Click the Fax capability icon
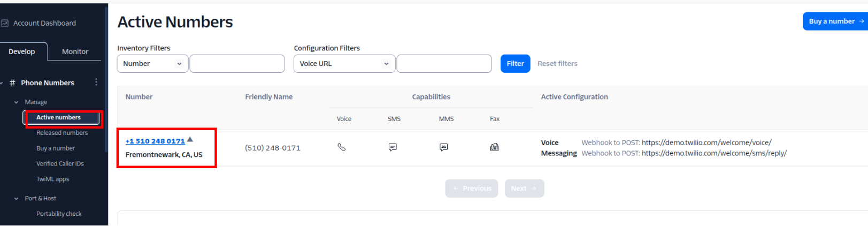The image size is (868, 226). [494, 147]
